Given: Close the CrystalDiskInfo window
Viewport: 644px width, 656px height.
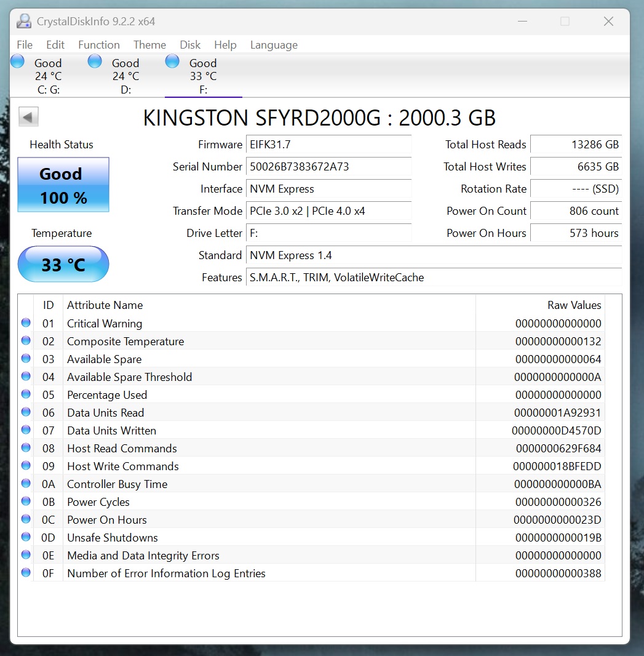Looking at the screenshot, I should (608, 22).
